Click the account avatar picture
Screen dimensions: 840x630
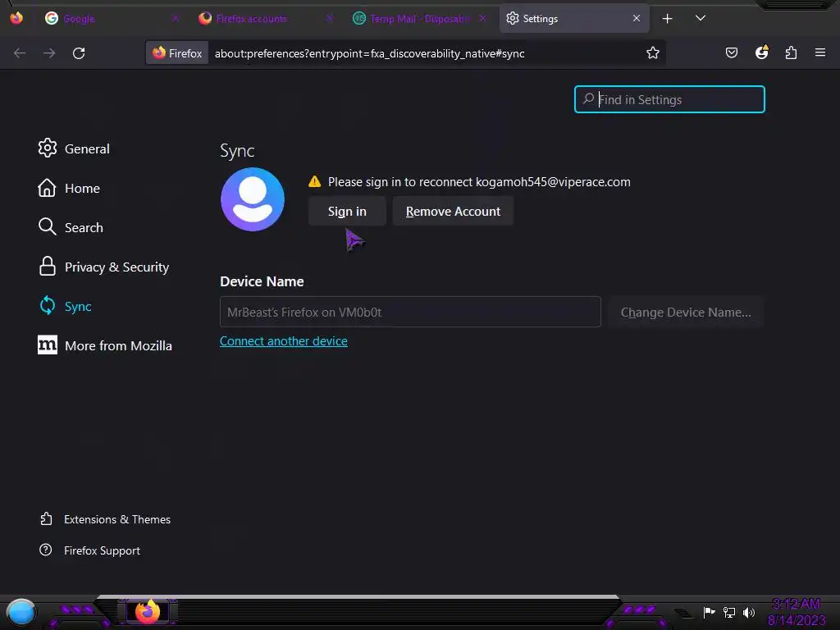pyautogui.click(x=253, y=199)
